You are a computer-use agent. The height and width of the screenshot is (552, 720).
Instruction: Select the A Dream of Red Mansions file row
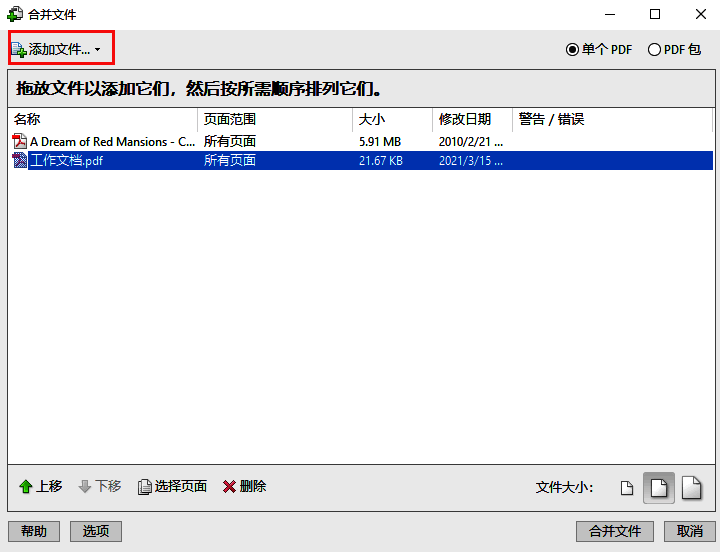click(x=360, y=141)
